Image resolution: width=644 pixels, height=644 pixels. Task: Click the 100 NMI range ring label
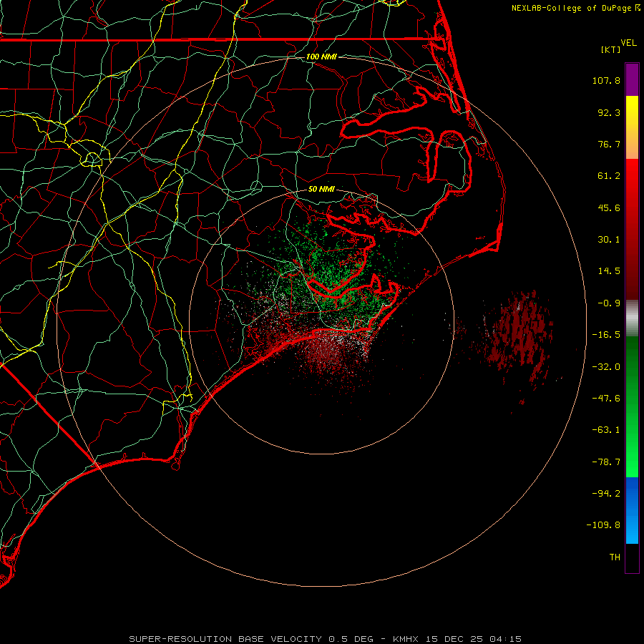point(321,57)
